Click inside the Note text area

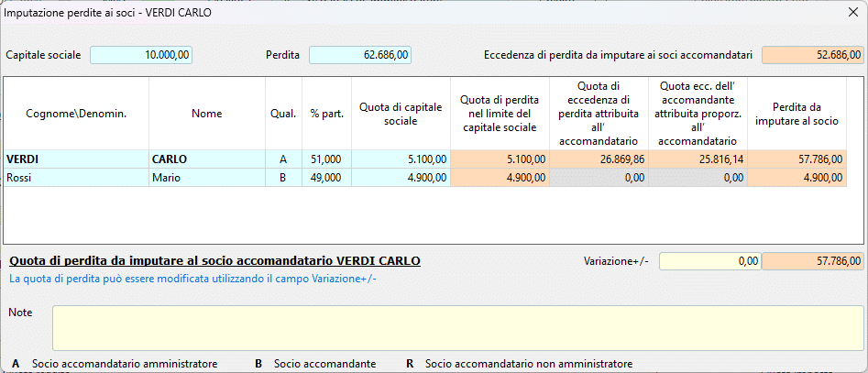click(457, 327)
